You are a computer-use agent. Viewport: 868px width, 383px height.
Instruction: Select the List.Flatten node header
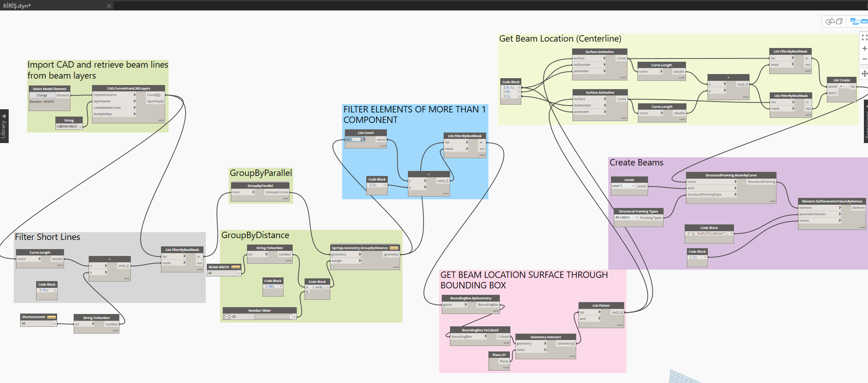[601, 306]
